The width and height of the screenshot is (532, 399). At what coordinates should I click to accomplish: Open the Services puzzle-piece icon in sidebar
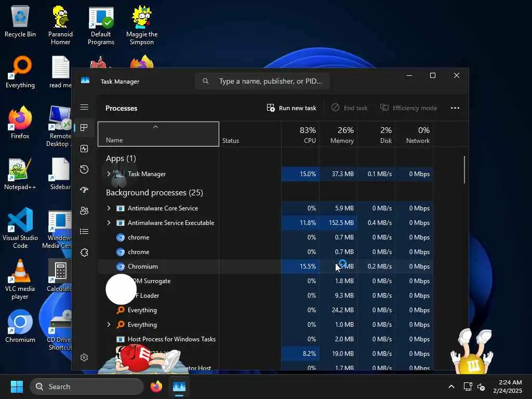(84, 252)
